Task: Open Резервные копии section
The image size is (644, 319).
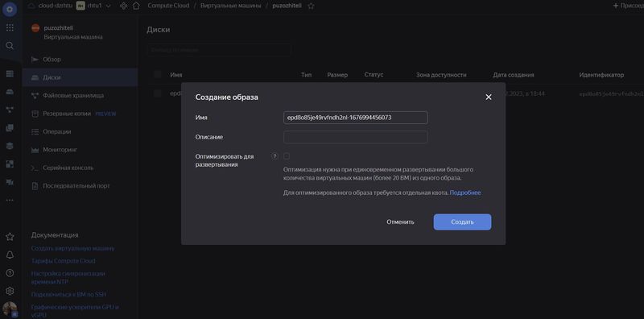Action: click(x=80, y=114)
